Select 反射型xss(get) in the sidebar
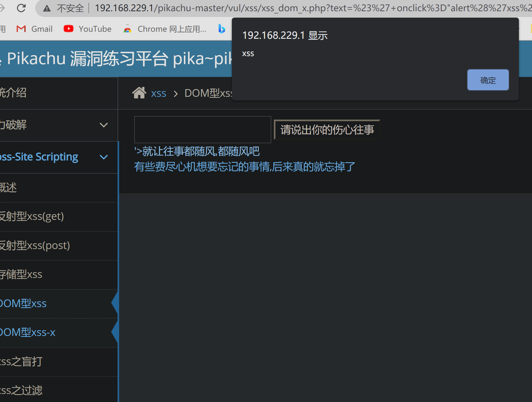This screenshot has width=532, height=402. coord(32,216)
